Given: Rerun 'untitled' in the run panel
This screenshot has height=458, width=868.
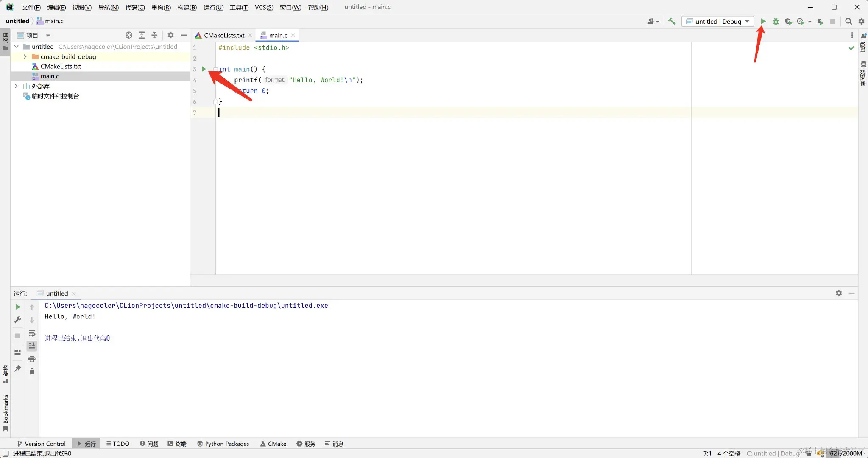Looking at the screenshot, I should tap(18, 307).
